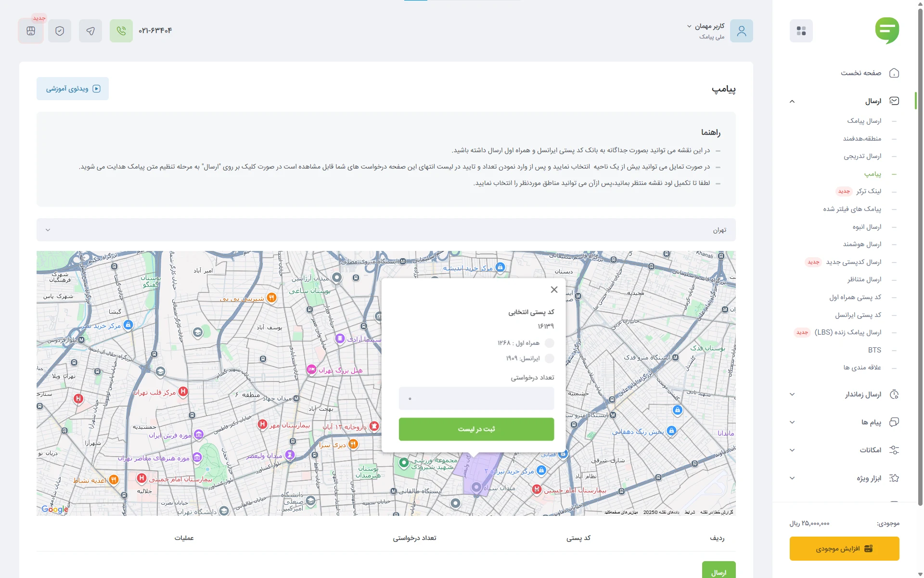This screenshot has height=578, width=924.
Task: Click گزارش خطا در نقشه map link
Action: tap(717, 512)
